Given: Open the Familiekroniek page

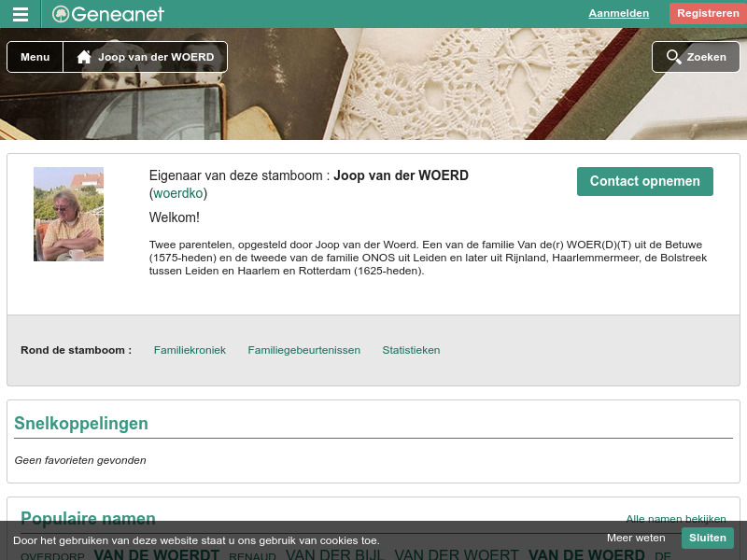Looking at the screenshot, I should pos(190,350).
